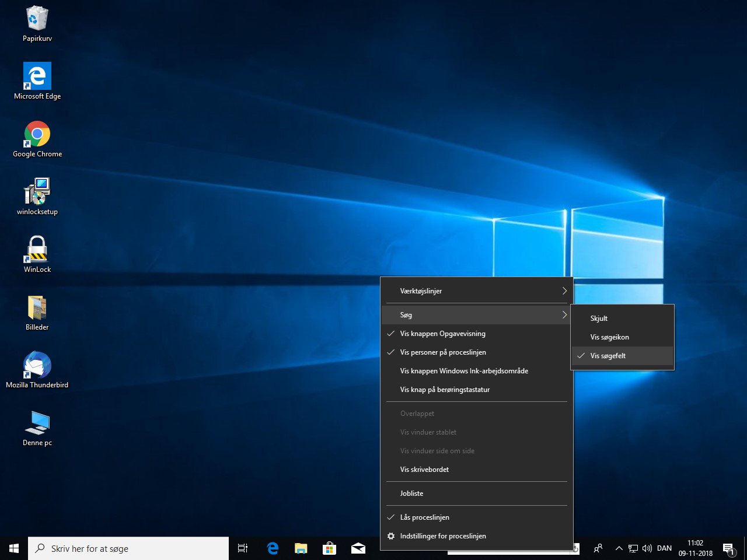Show hidden icons via tray arrow
Image resolution: width=747 pixels, height=560 pixels.
tap(619, 548)
